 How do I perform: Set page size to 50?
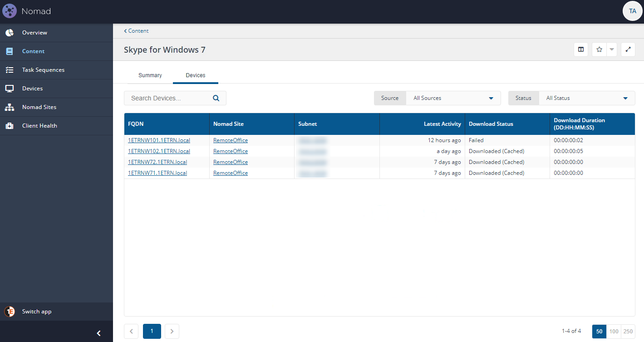(x=599, y=332)
